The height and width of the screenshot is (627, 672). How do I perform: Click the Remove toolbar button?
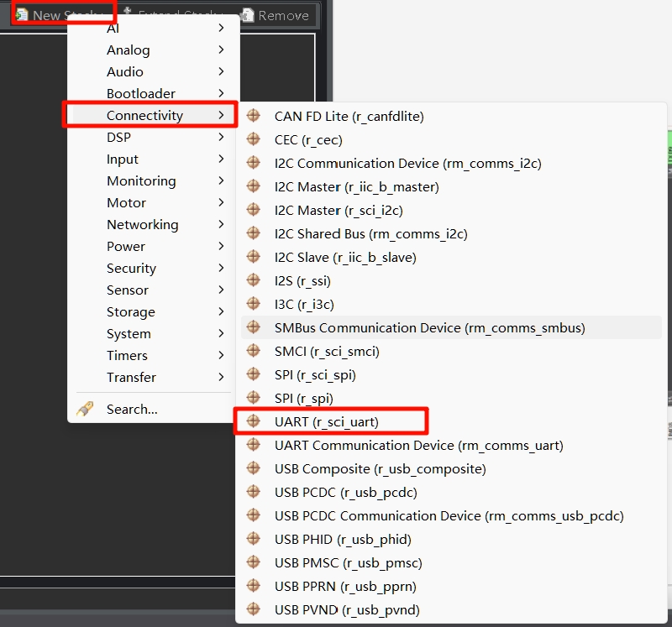pos(274,15)
